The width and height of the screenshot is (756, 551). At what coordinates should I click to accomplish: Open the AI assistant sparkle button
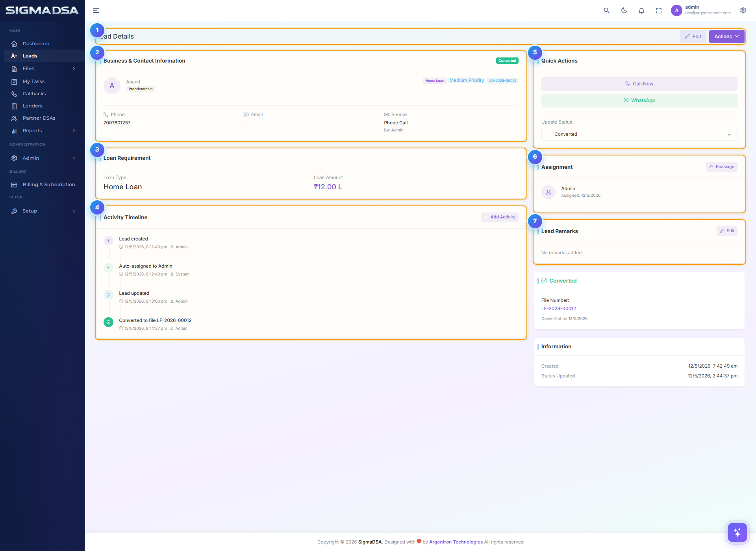pos(737,533)
